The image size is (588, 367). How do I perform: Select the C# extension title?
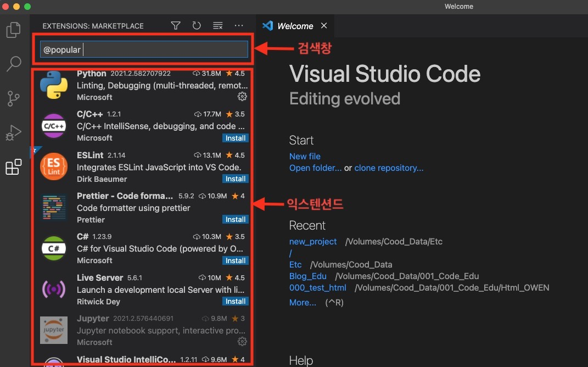tap(82, 237)
